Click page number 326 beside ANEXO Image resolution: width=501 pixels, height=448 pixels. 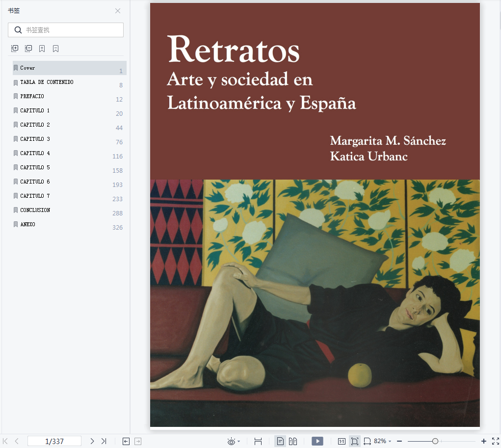(117, 228)
